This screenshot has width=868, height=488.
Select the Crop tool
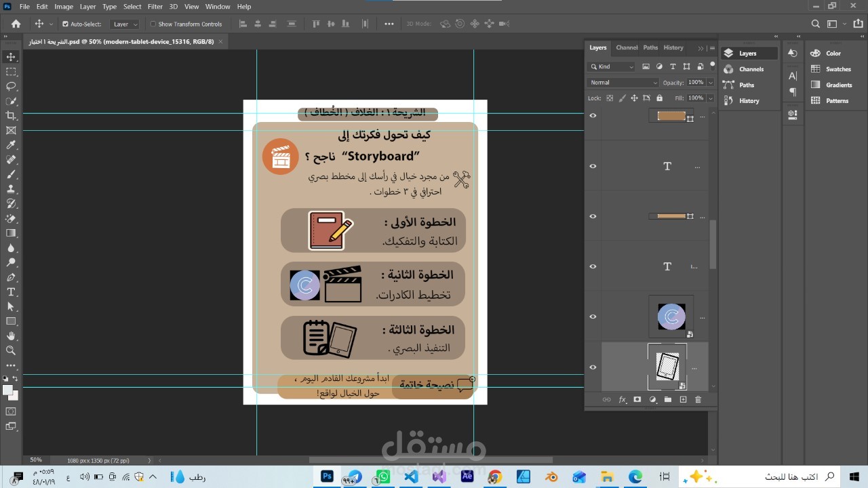(x=11, y=116)
